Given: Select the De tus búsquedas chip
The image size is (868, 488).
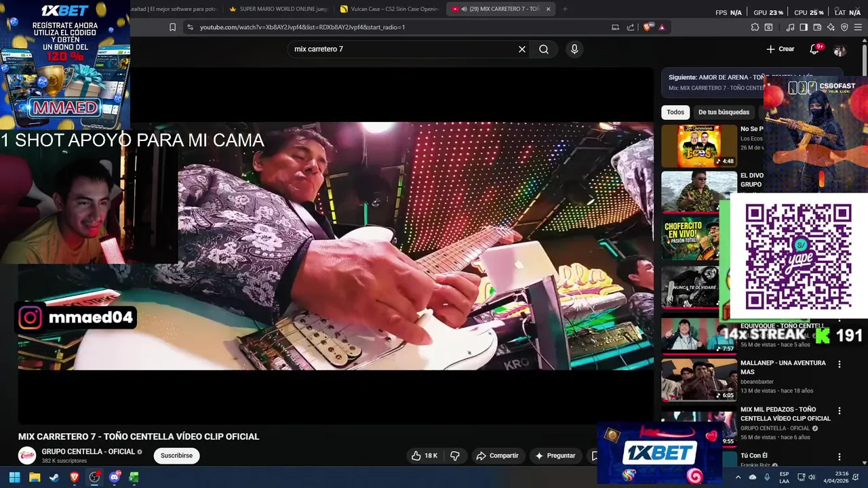Looking at the screenshot, I should (x=724, y=112).
